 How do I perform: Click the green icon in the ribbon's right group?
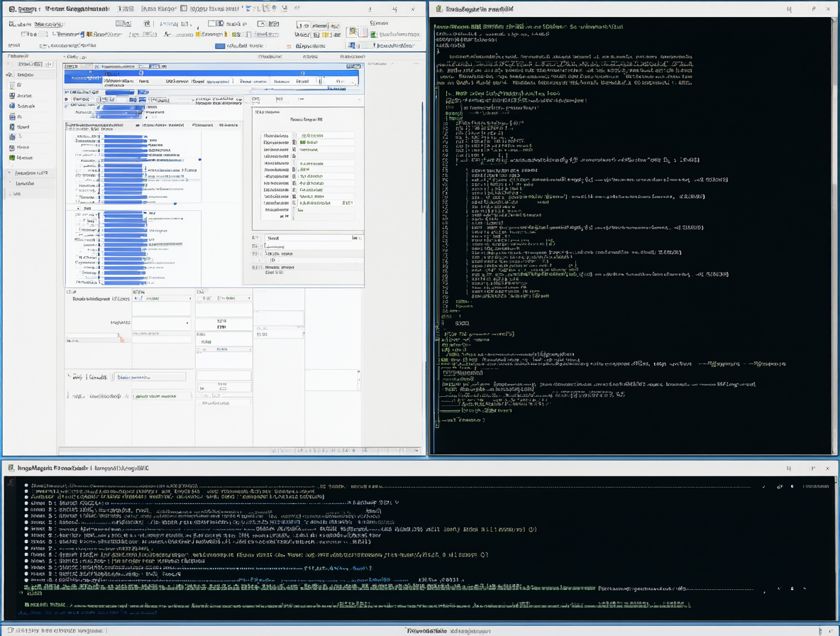tap(373, 34)
